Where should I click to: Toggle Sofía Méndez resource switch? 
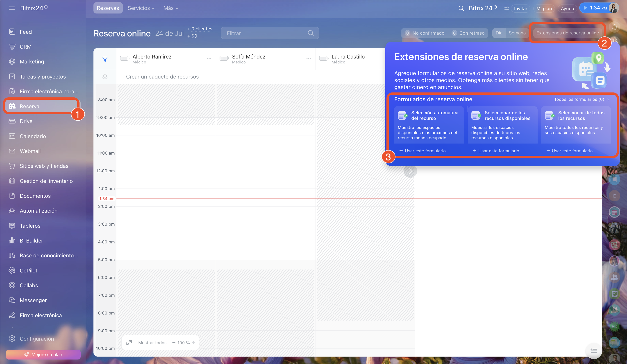(224, 58)
